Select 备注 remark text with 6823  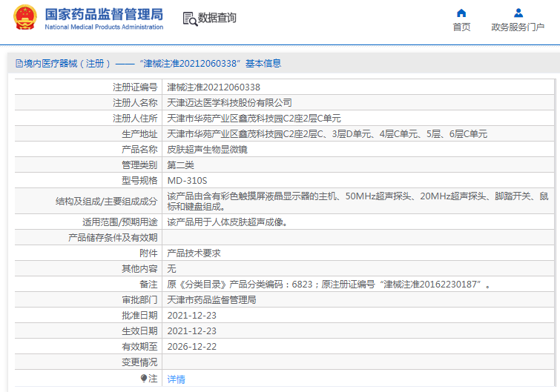[x=329, y=285]
